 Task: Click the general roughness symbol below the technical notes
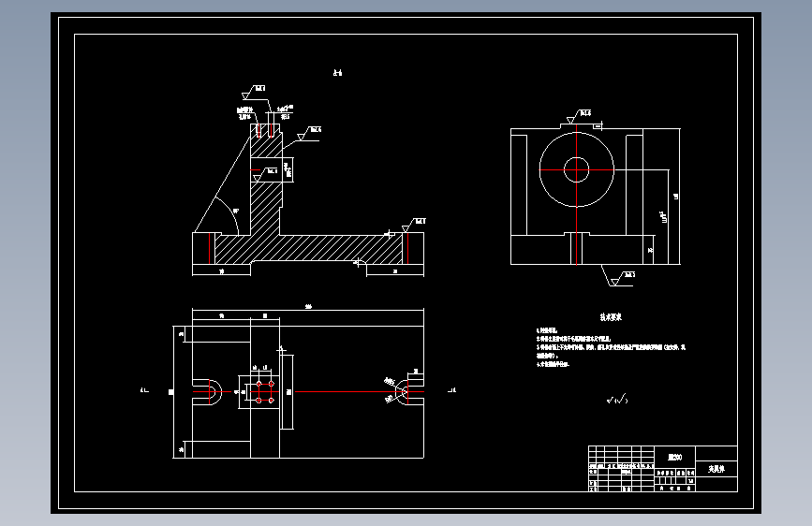[617, 399]
